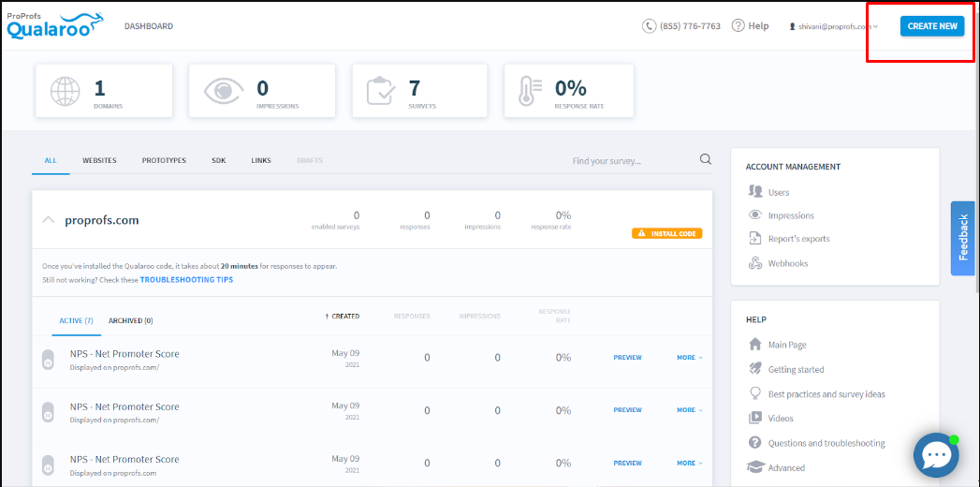The height and width of the screenshot is (487, 980).
Task: Open the Getting started help link
Action: click(797, 370)
